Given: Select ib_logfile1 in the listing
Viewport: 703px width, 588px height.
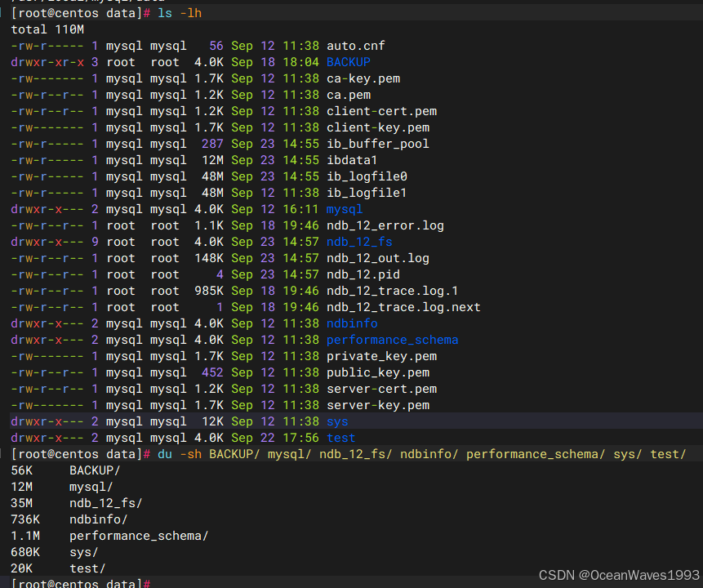Looking at the screenshot, I should click(x=367, y=193).
